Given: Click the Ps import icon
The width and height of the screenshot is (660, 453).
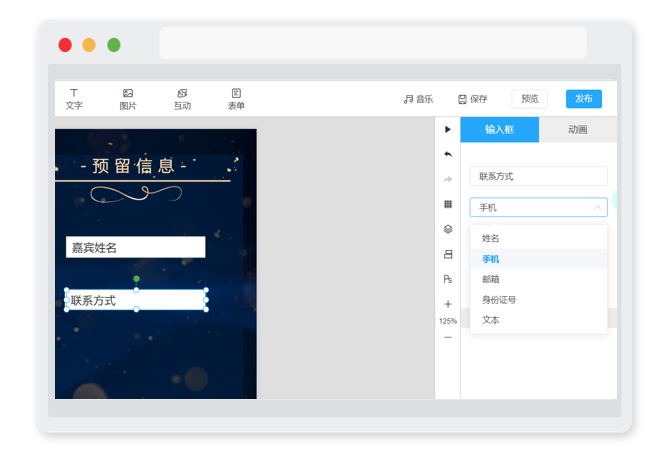Looking at the screenshot, I should click(448, 279).
